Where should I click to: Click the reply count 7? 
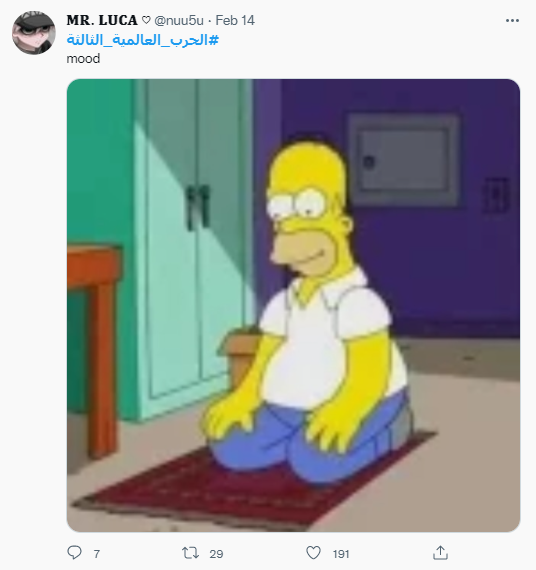(x=97, y=554)
